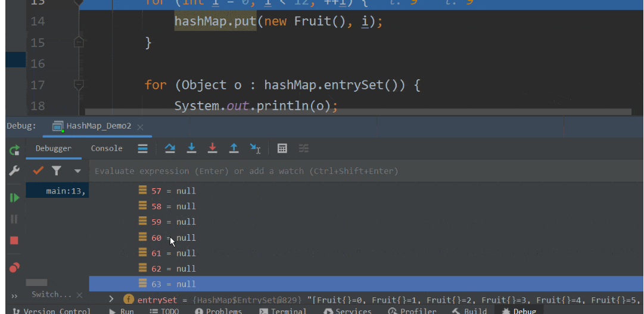Select the main:13 stack frame
Image resolution: width=644 pixels, height=314 pixels.
click(x=58, y=191)
